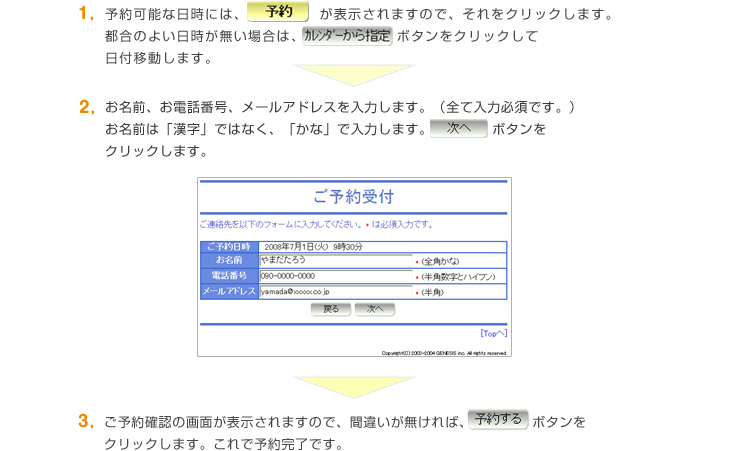Click the 次へ button in the step 2 text
Screen dimensions: 735x451
(458, 128)
